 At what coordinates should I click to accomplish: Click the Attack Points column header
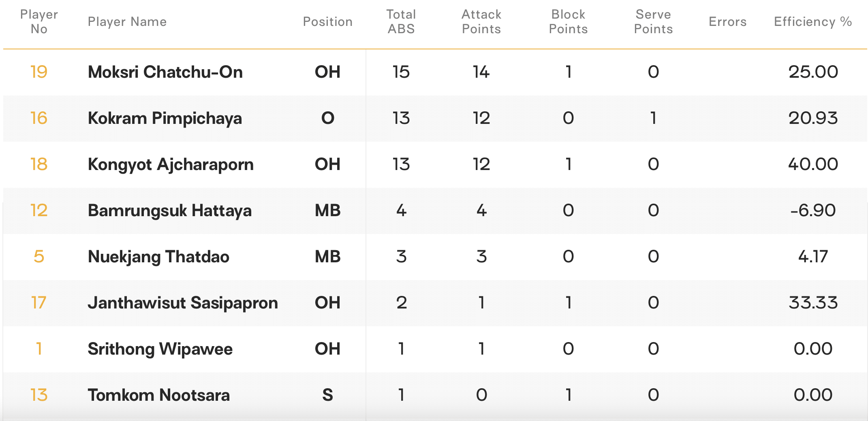point(481,22)
